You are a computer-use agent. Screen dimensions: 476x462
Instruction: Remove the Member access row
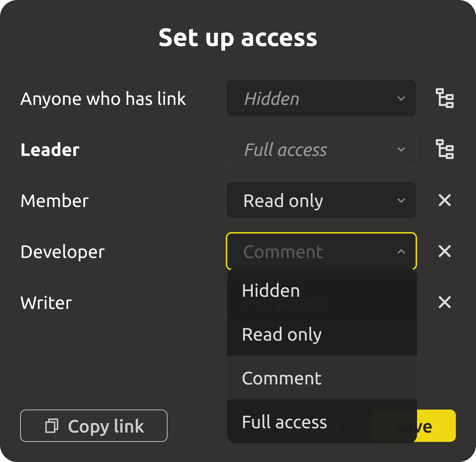click(445, 200)
